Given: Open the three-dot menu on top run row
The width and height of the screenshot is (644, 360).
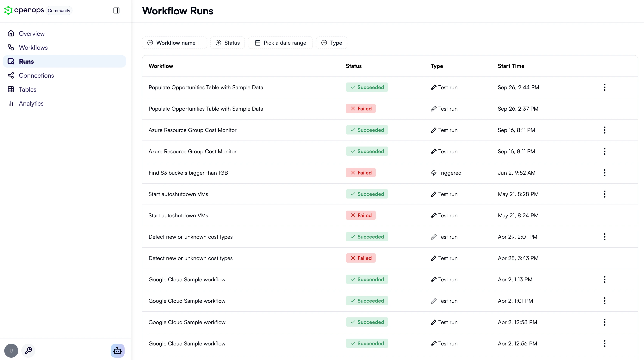Looking at the screenshot, I should [x=605, y=87].
